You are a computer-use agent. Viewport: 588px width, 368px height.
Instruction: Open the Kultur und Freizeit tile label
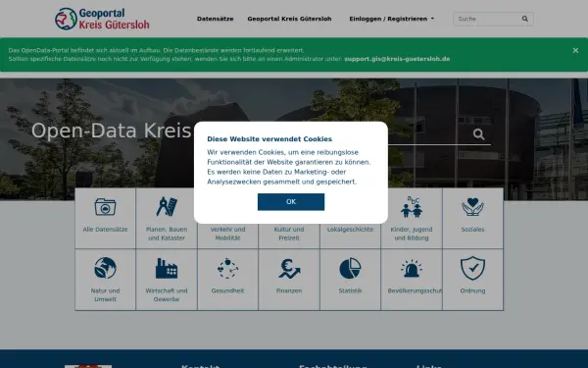pyautogui.click(x=289, y=234)
